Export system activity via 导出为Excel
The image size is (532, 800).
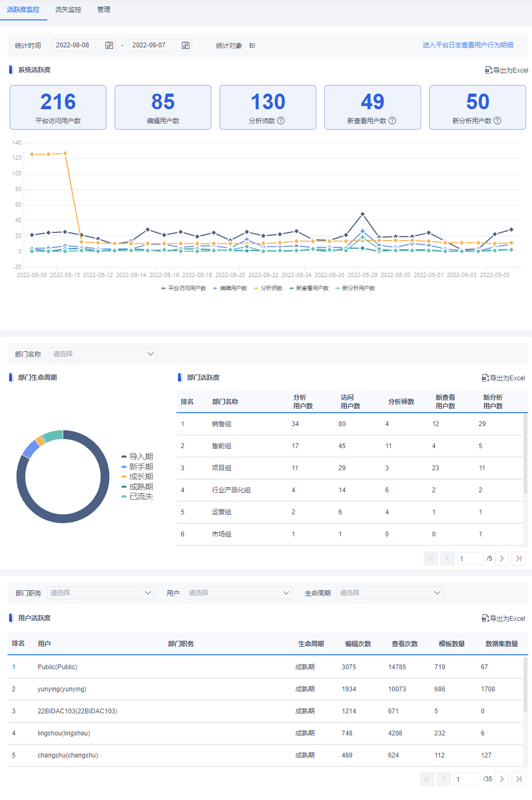pyautogui.click(x=507, y=70)
